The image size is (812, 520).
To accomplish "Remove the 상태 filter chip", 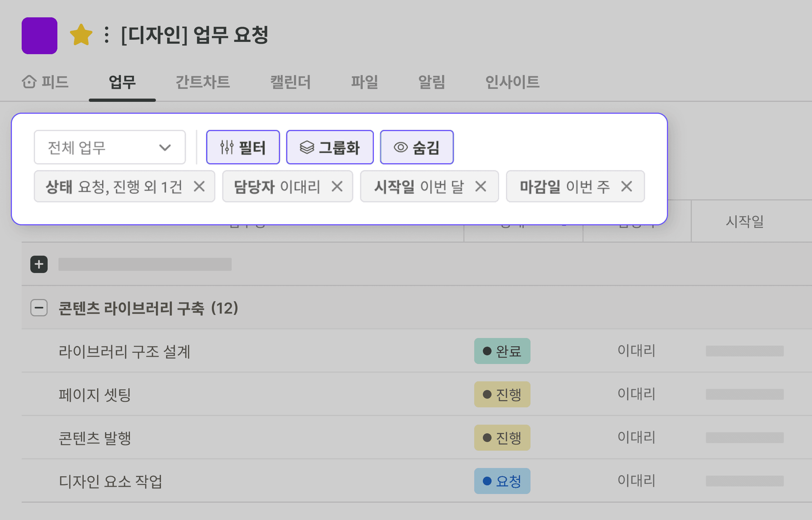I will 199,187.
